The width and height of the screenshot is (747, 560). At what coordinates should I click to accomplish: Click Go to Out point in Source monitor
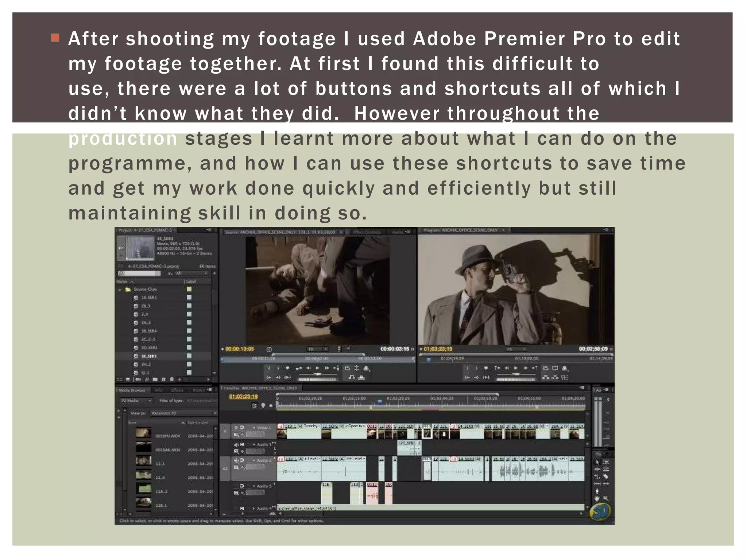pos(278,377)
